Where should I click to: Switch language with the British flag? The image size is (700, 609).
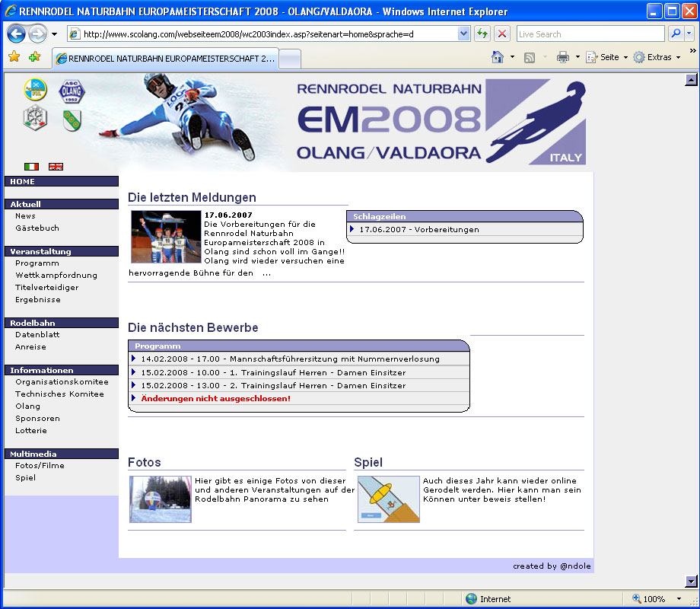point(56,167)
